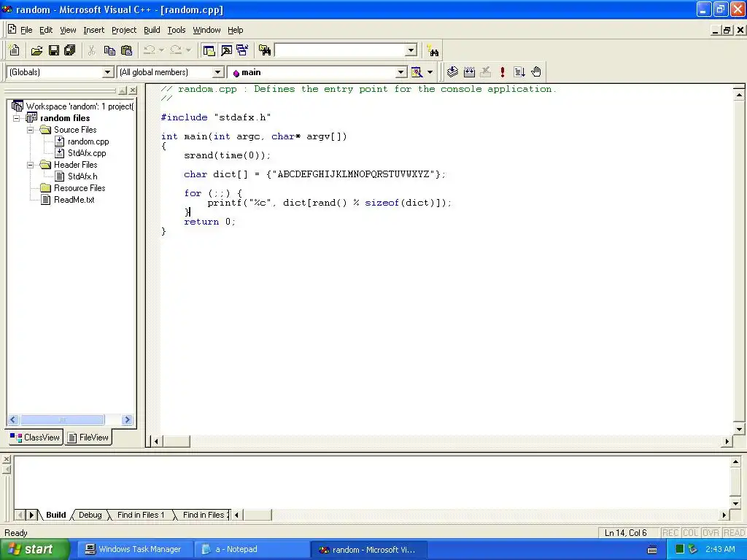Select StdAfx.cpp in the file tree

pyautogui.click(x=87, y=153)
